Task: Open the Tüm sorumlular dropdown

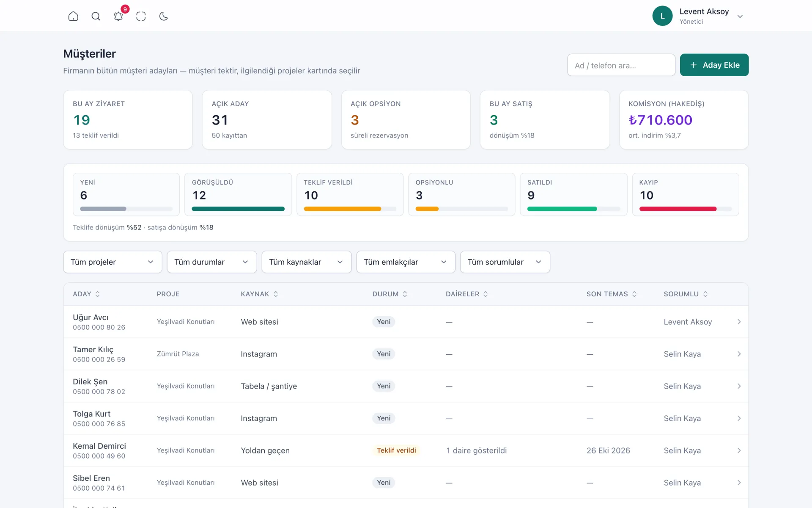Action: pyautogui.click(x=505, y=262)
